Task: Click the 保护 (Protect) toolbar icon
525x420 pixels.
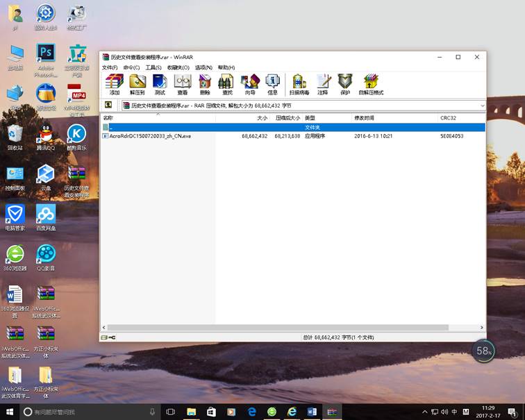Action: [345, 83]
